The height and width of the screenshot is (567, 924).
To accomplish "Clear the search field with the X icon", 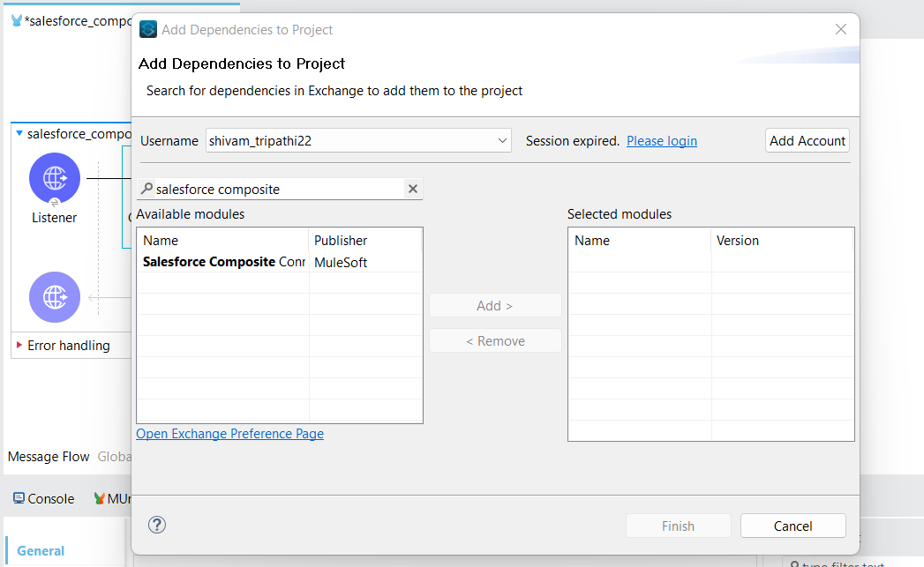I will [x=412, y=189].
